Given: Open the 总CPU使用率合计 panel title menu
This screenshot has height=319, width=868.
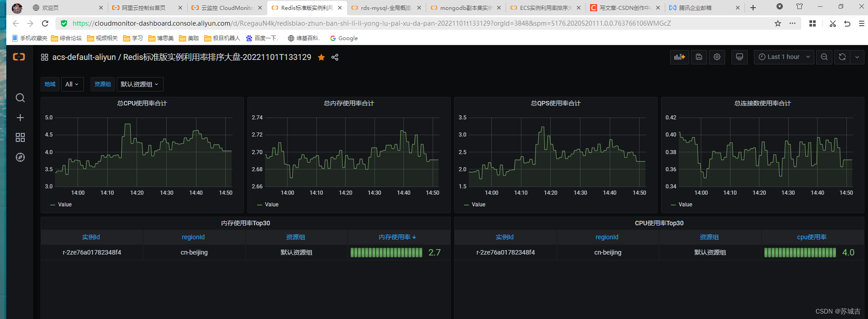Looking at the screenshot, I should [x=142, y=103].
